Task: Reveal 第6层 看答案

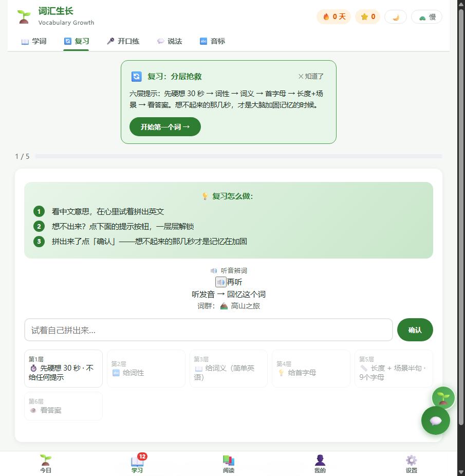Action: coord(63,406)
